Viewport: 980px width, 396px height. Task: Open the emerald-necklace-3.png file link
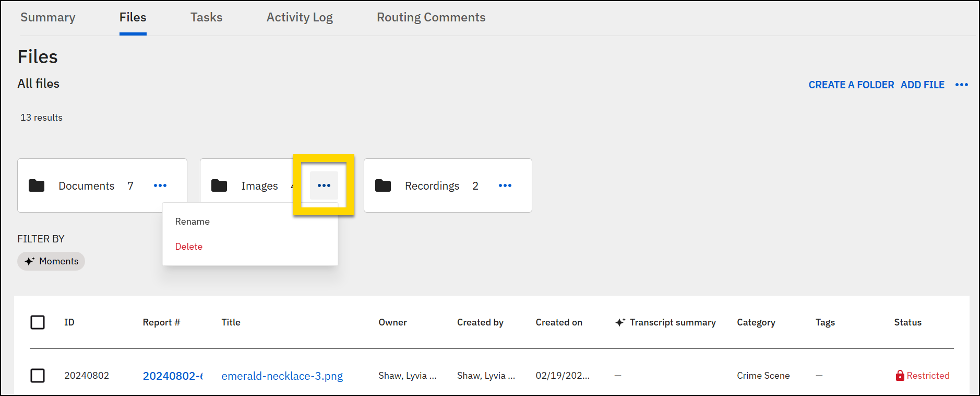(x=282, y=376)
